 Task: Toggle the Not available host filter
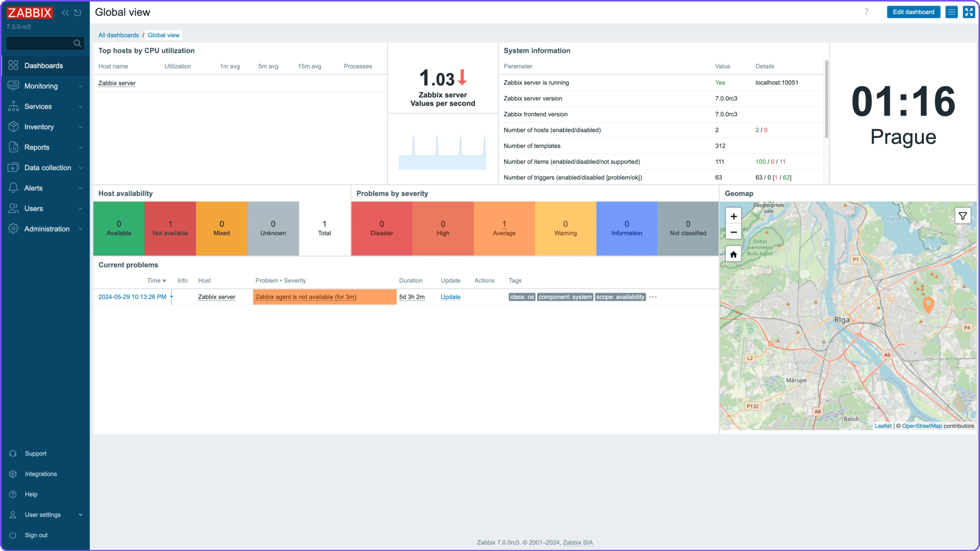tap(170, 228)
